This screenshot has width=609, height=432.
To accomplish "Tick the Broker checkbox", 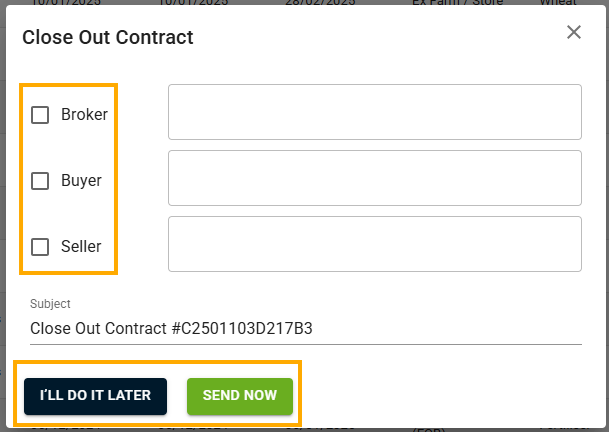I will click(40, 115).
